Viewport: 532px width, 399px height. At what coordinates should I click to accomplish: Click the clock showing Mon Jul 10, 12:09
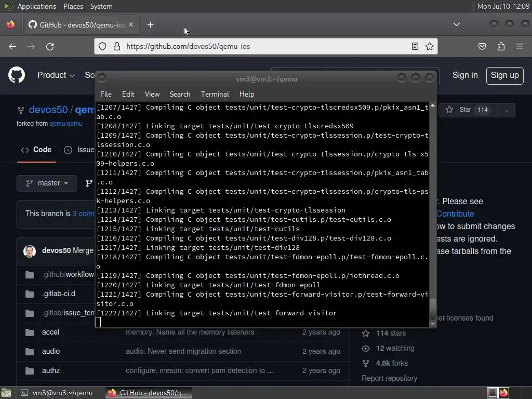503,6
